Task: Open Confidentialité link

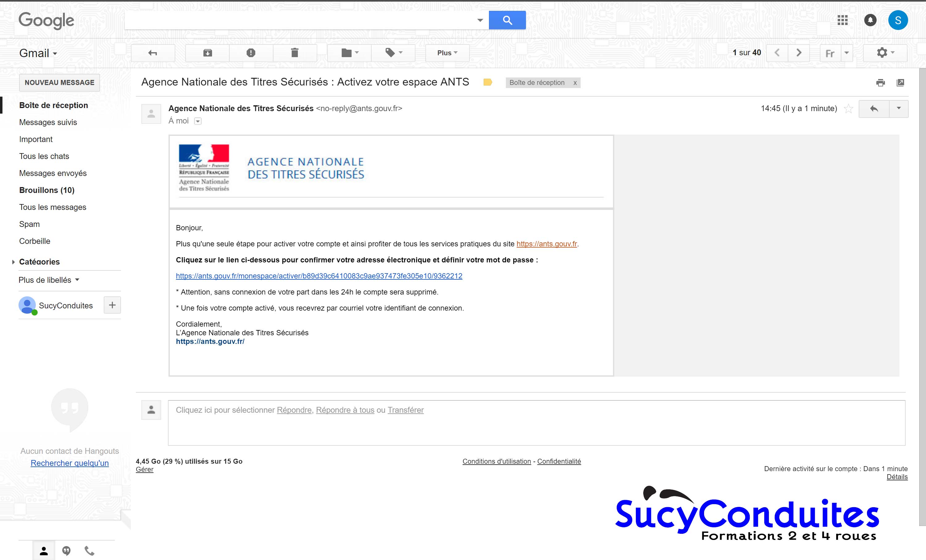Action: [x=559, y=461]
